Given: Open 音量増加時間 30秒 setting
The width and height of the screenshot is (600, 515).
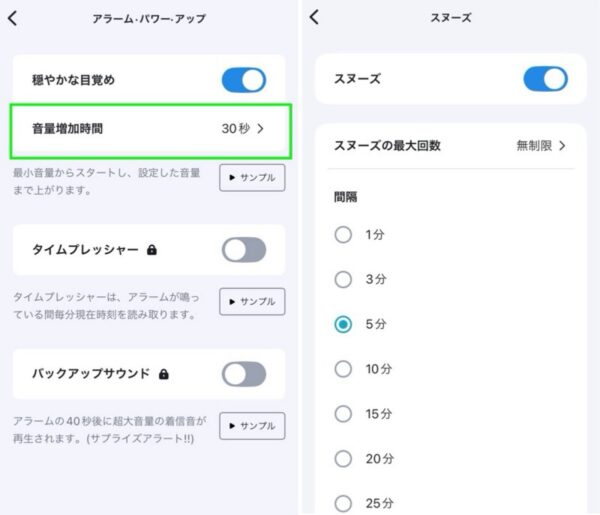Looking at the screenshot, I should point(151,131).
